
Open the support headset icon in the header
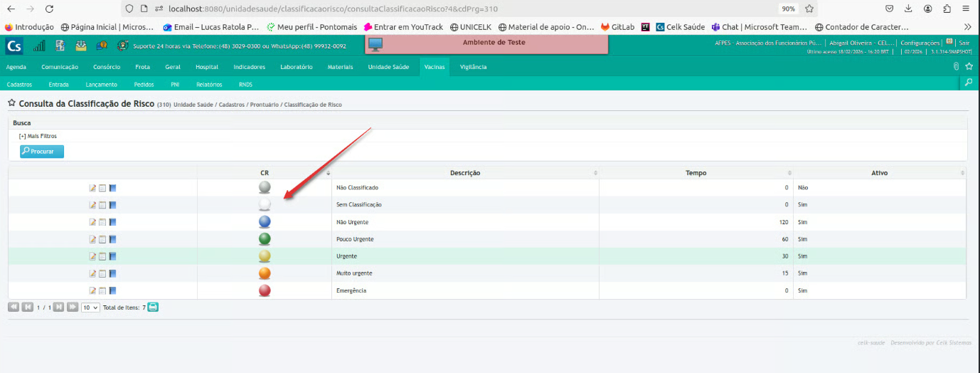pyautogui.click(x=123, y=46)
